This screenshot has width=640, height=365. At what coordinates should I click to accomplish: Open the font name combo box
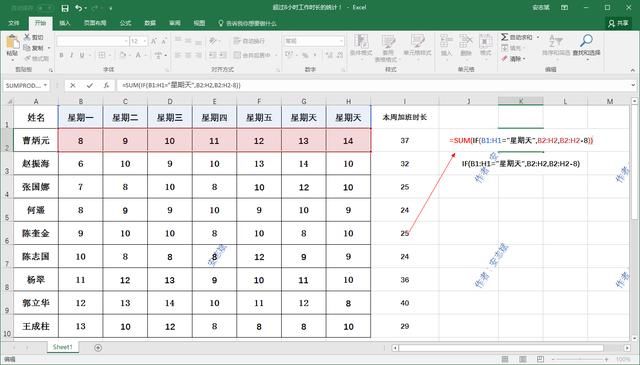click(x=92, y=41)
